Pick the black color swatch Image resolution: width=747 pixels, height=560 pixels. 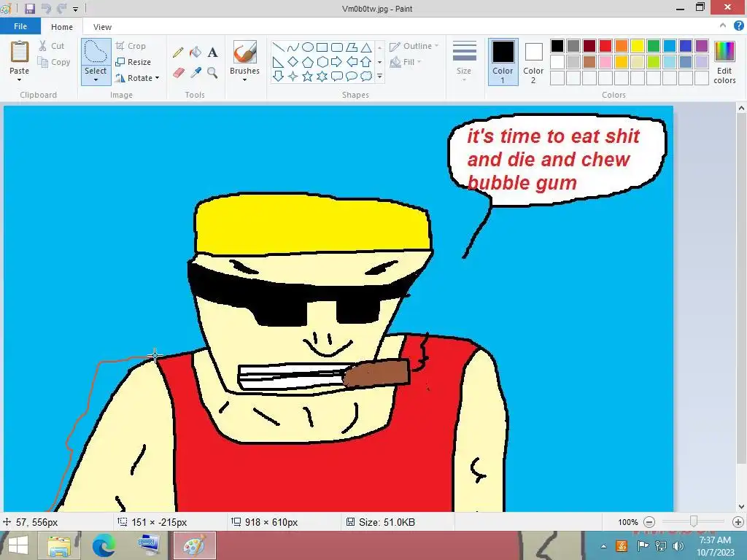(557, 46)
